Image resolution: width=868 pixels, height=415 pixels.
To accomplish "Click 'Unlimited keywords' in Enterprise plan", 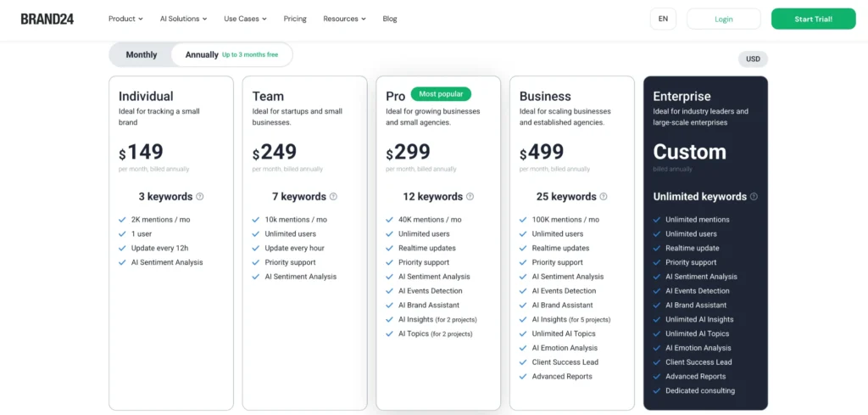I will click(699, 197).
